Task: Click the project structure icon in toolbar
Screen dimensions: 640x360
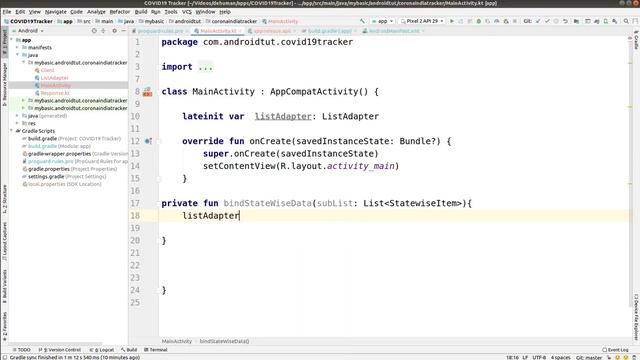Action: 576,21
